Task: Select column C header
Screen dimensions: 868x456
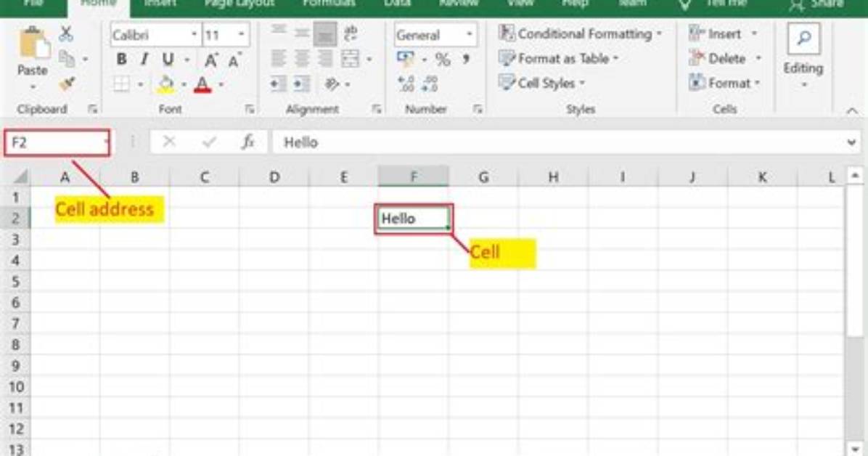Action: pos(204,176)
